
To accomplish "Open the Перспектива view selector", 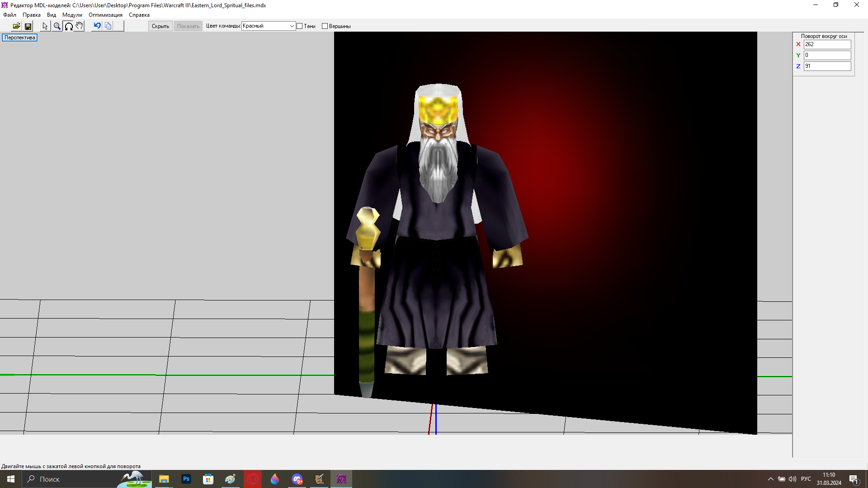I will (20, 38).
